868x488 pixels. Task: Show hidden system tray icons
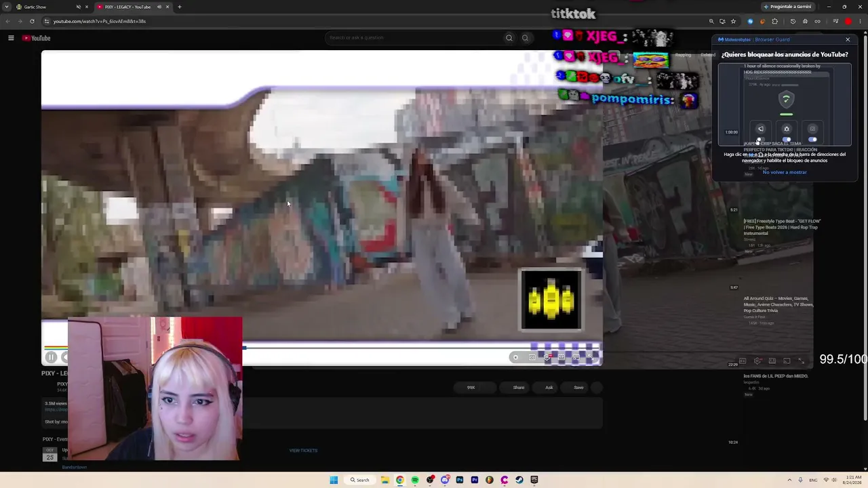(789, 480)
